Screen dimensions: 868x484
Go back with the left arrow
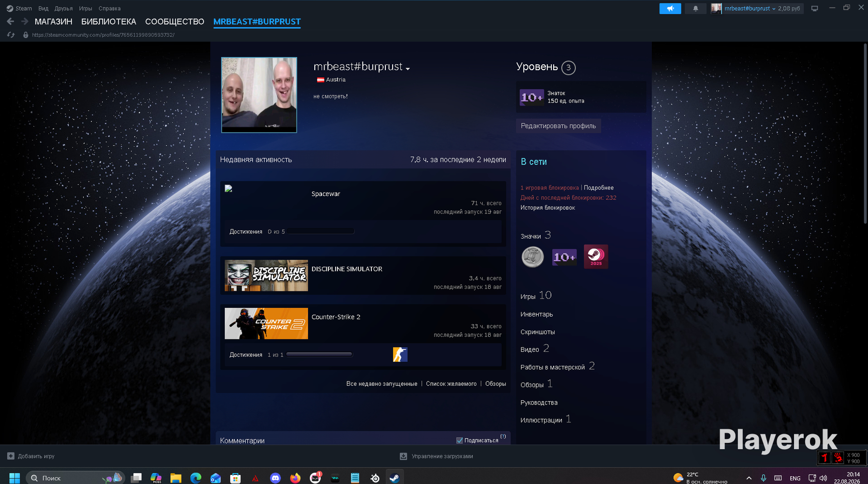click(x=11, y=21)
